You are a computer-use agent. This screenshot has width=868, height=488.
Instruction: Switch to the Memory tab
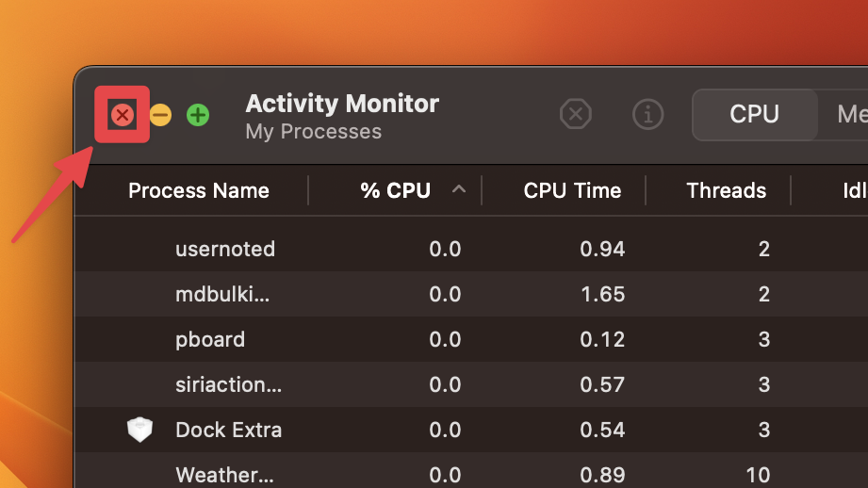[x=848, y=115]
